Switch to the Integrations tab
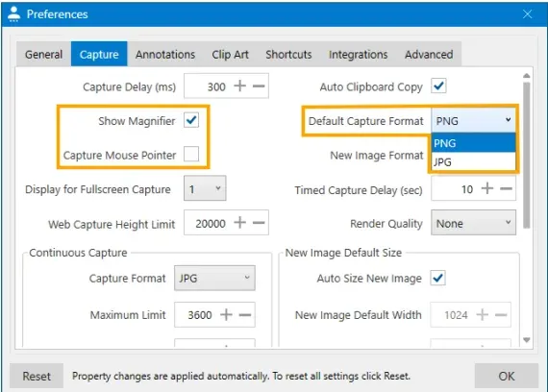Image resolution: width=548 pixels, height=392 pixels. tap(359, 54)
